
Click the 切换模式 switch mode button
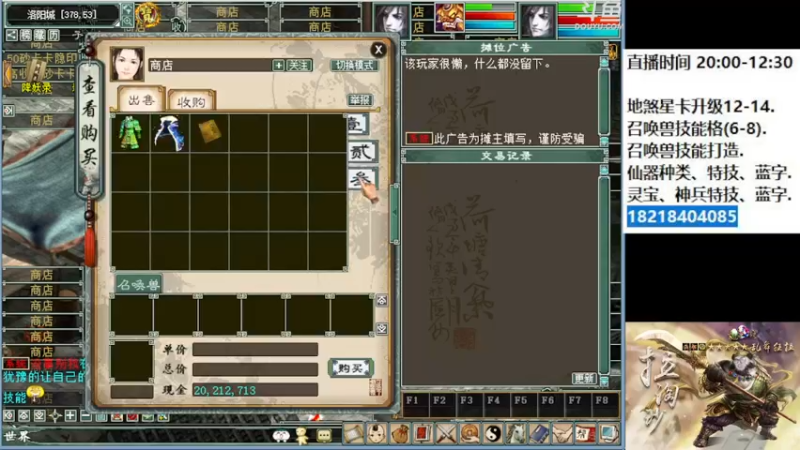355,65
